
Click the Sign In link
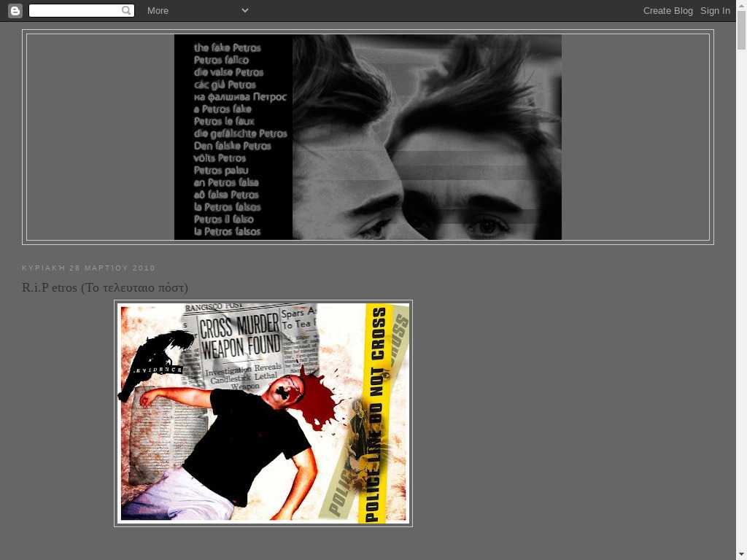click(715, 10)
